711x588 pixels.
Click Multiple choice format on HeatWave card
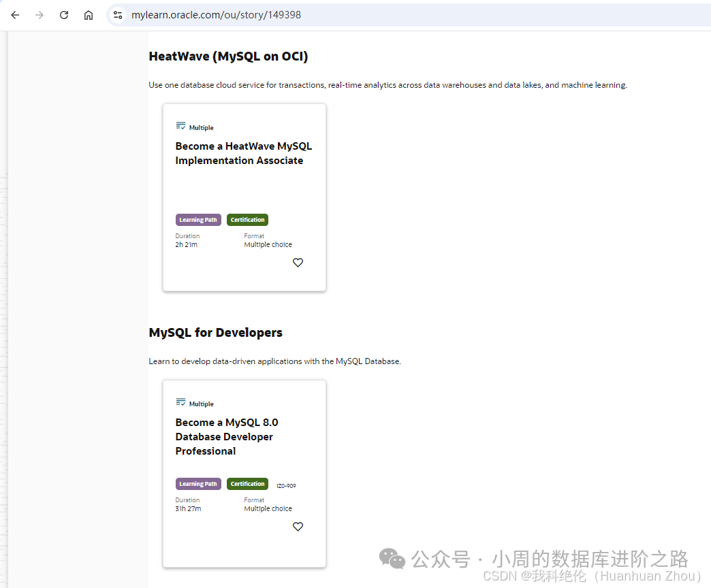(268, 244)
